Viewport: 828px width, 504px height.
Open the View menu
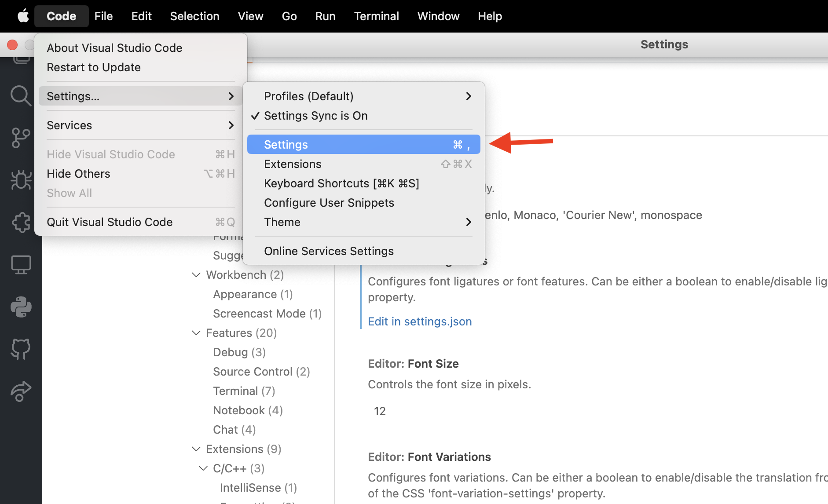pos(250,16)
